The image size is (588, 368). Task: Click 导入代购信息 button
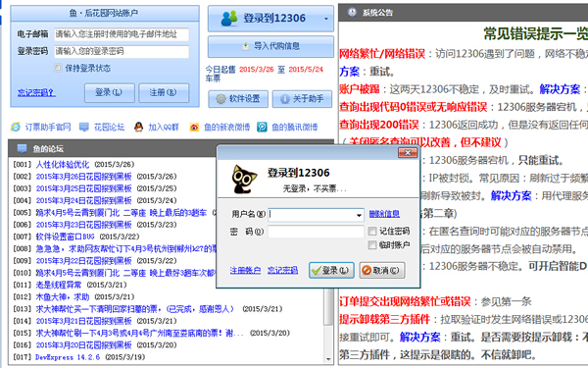point(270,46)
